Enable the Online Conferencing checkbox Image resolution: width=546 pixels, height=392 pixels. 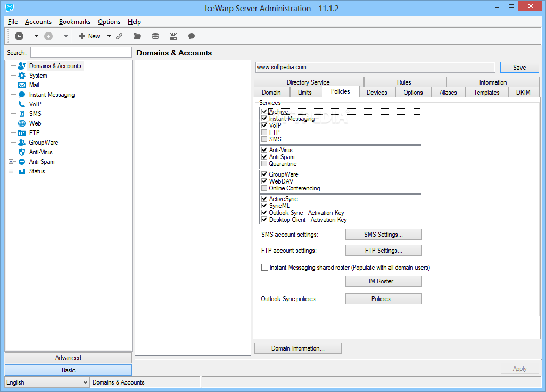click(264, 188)
